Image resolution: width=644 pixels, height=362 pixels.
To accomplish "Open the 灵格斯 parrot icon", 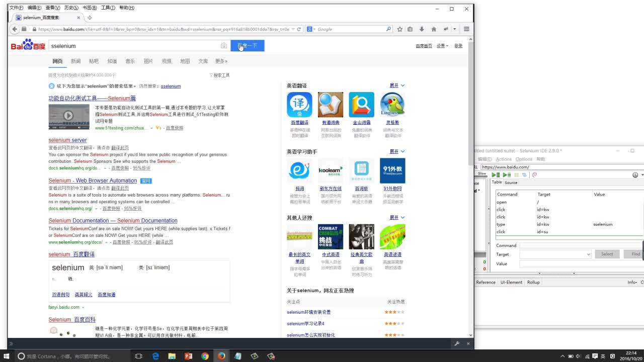I will pos(392,105).
